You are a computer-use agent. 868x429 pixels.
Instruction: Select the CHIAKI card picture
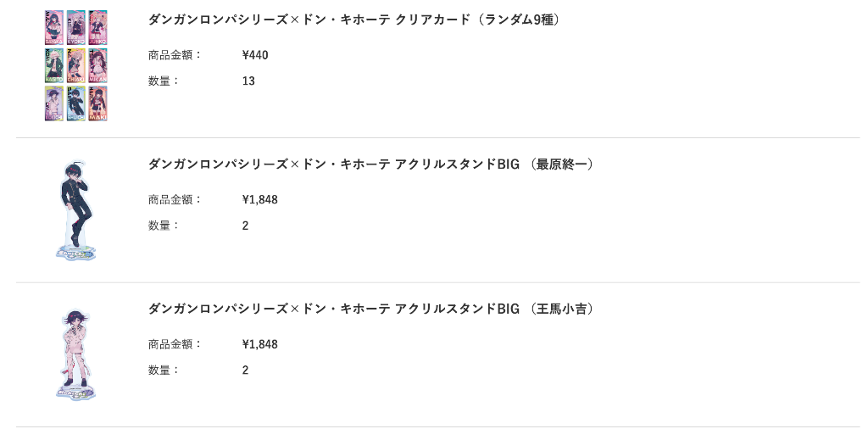[x=75, y=65]
